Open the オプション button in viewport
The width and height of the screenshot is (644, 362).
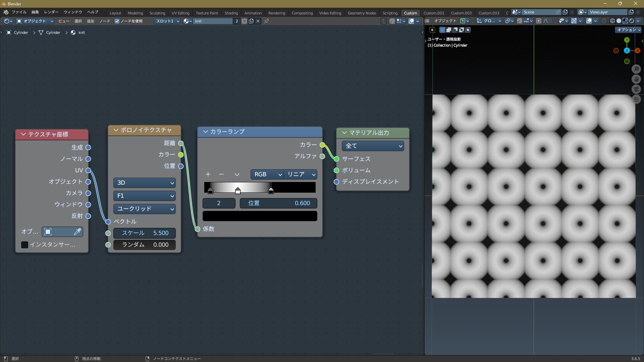629,30
